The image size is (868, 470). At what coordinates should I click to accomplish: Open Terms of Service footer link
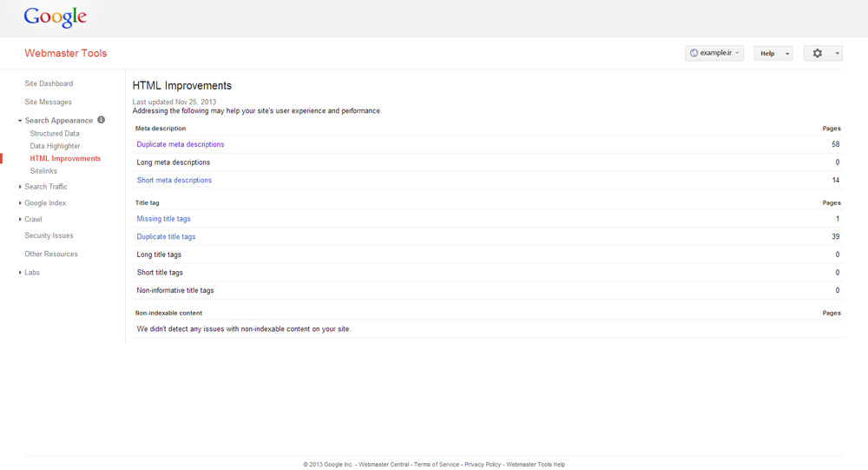tap(437, 465)
